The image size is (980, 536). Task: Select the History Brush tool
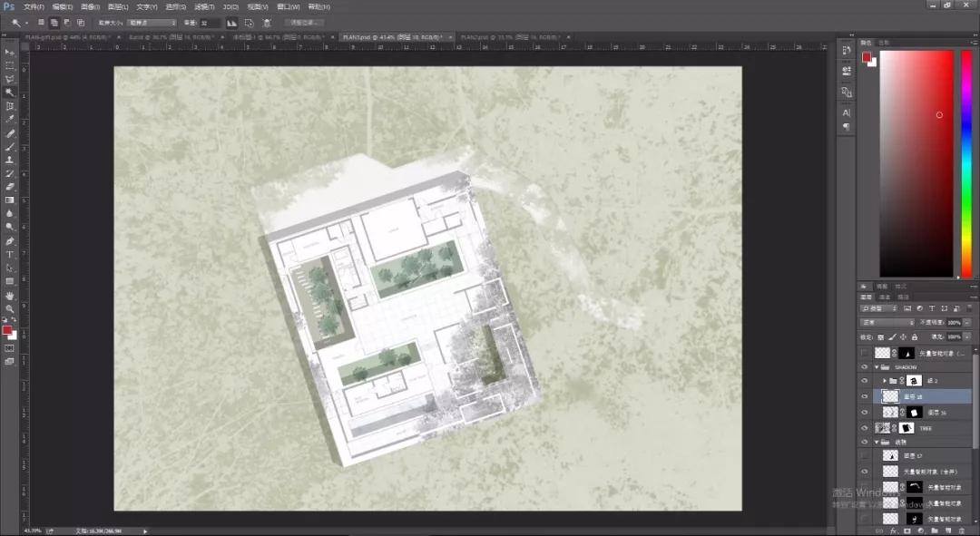tap(9, 173)
